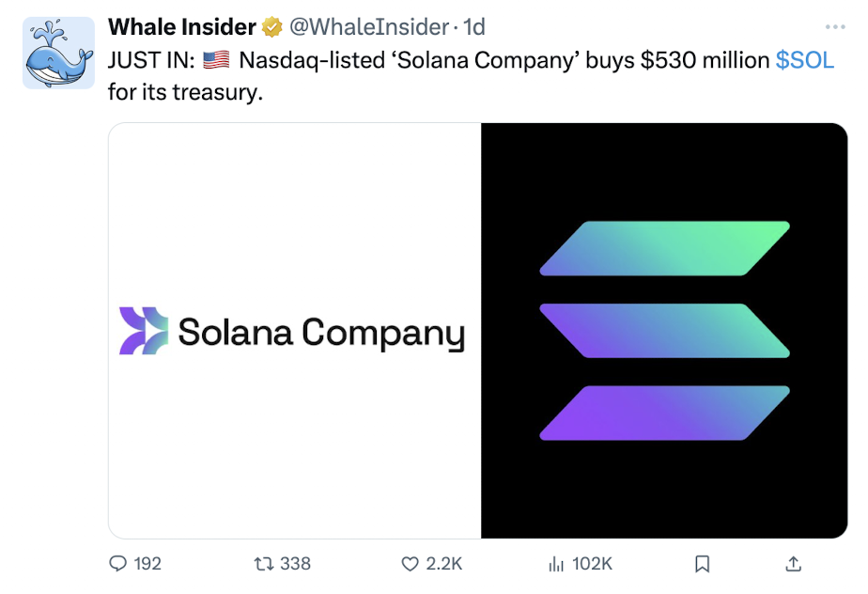Bookmark this Whale Insider post

[x=702, y=564]
